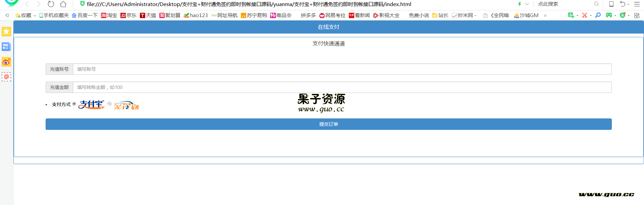Show more bookmarks with the » chevron
Viewport: 644px width, 205px height.
545,15
